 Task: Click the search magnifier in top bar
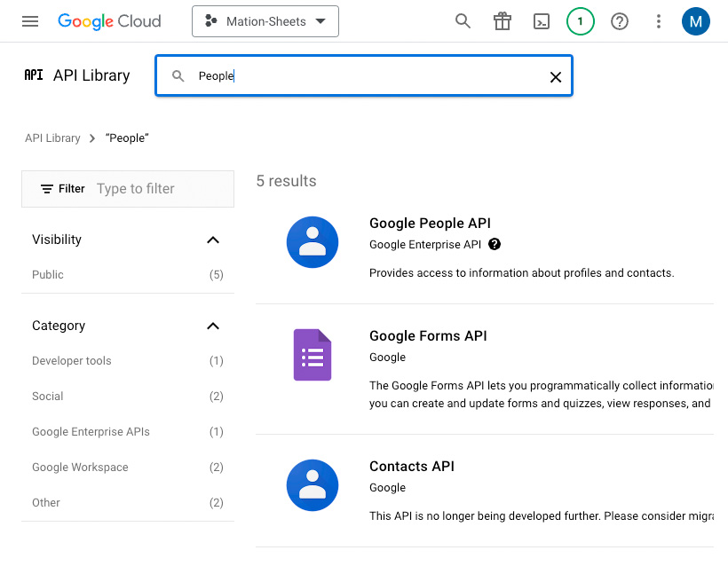[x=463, y=21]
